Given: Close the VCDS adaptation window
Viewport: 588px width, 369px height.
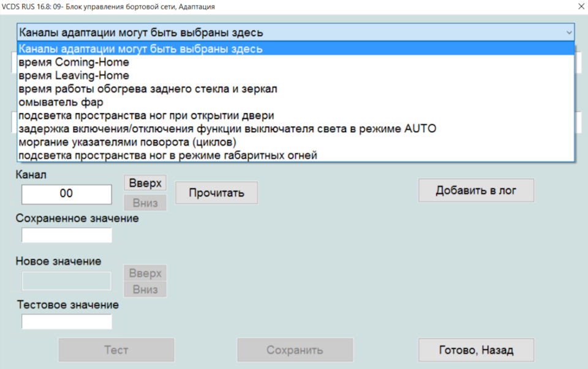Looking at the screenshot, I should tap(581, 6).
